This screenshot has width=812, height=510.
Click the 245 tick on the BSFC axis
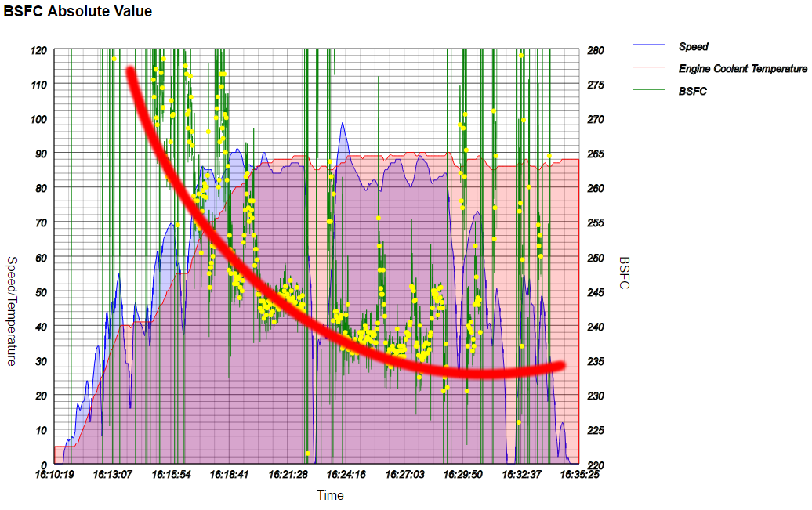[x=596, y=292]
